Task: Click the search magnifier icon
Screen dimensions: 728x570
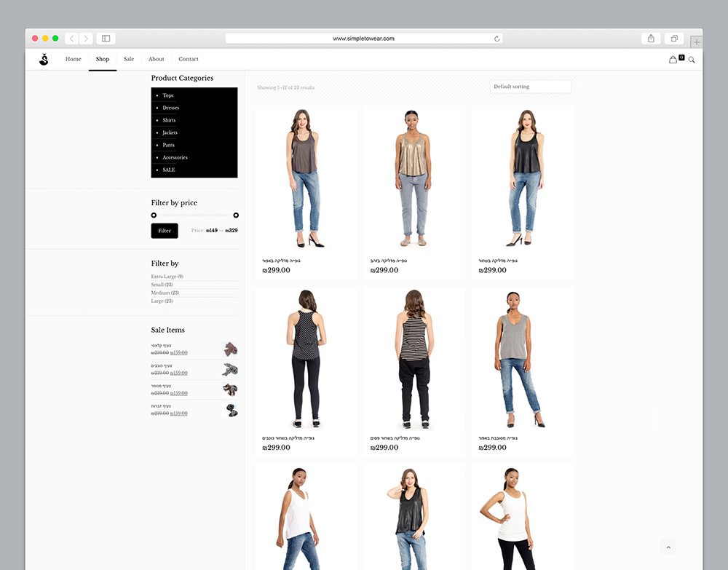Action: point(692,60)
